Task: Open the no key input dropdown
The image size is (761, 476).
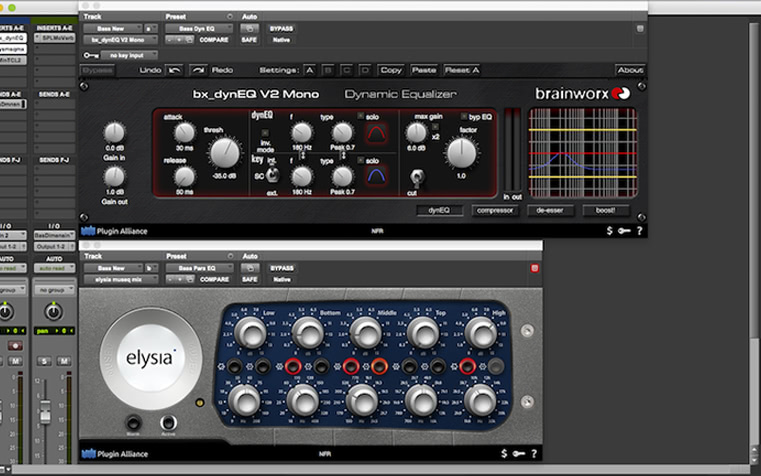Action: tap(129, 55)
